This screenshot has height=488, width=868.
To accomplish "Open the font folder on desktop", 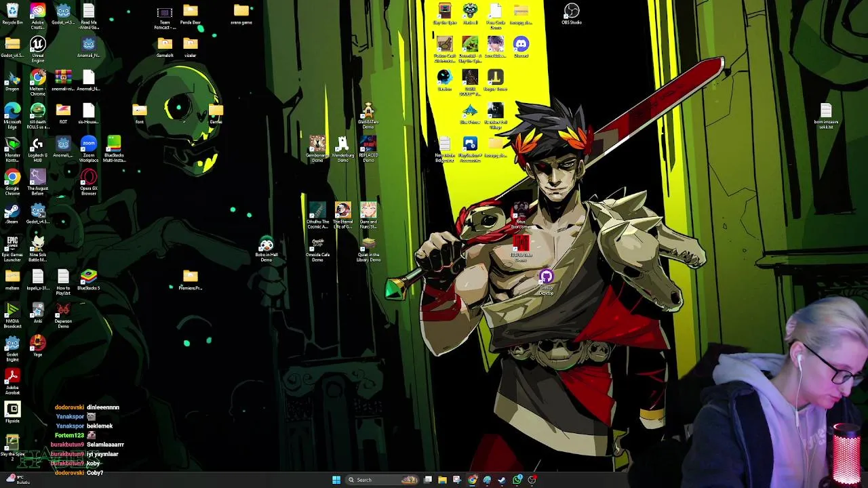I will [140, 113].
